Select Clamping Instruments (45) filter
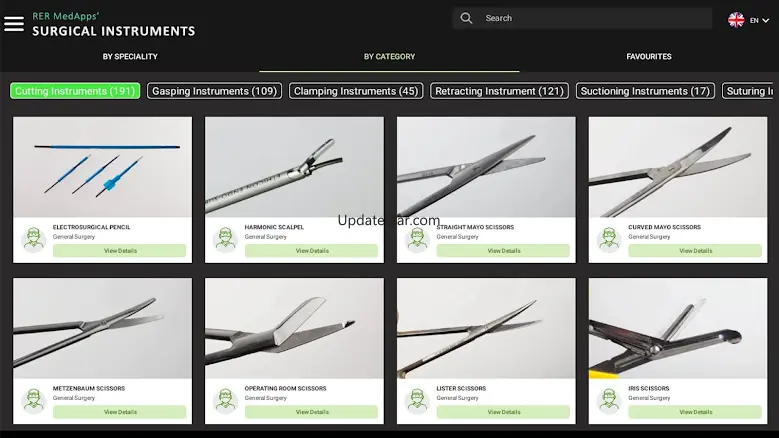This screenshot has height=438, width=779. (356, 91)
